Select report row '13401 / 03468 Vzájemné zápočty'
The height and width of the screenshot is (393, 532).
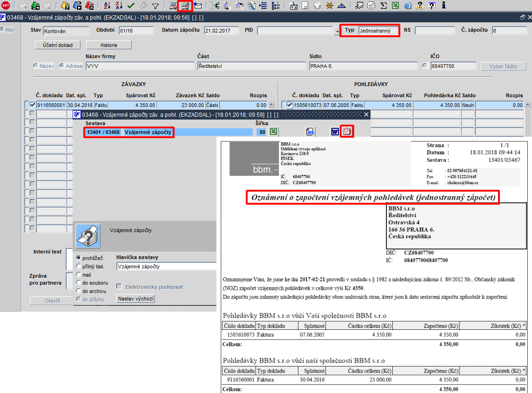168,132
